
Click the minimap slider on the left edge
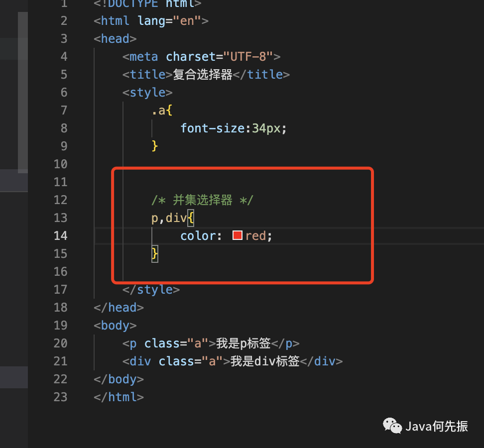tap(23, 93)
